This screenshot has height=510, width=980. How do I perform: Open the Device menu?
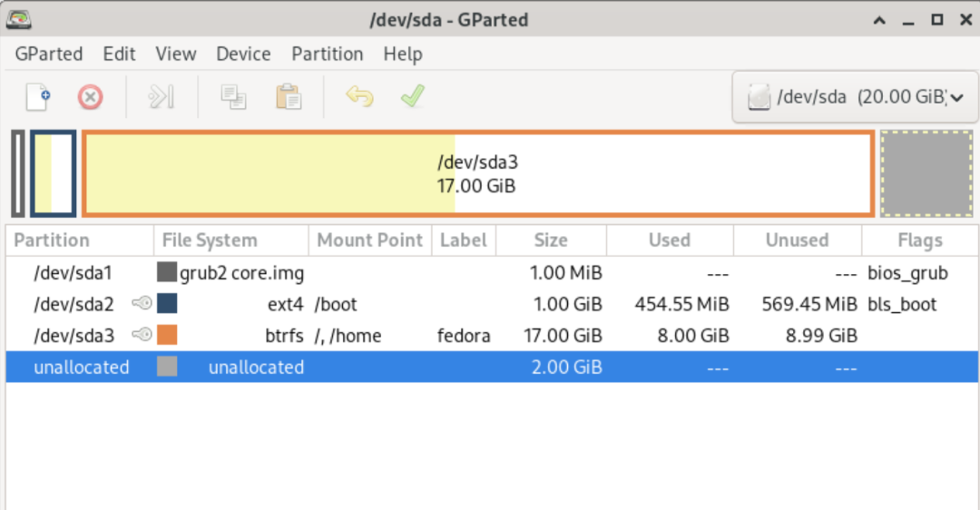click(x=243, y=54)
